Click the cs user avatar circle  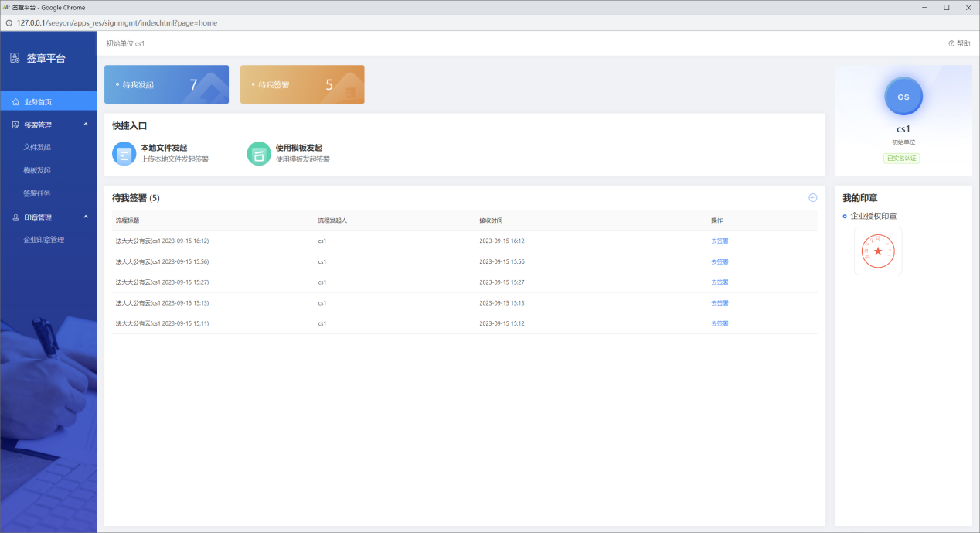pyautogui.click(x=903, y=97)
